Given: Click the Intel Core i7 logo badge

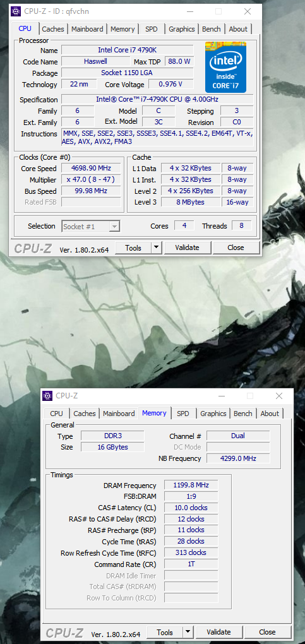Looking at the screenshot, I should [225, 67].
